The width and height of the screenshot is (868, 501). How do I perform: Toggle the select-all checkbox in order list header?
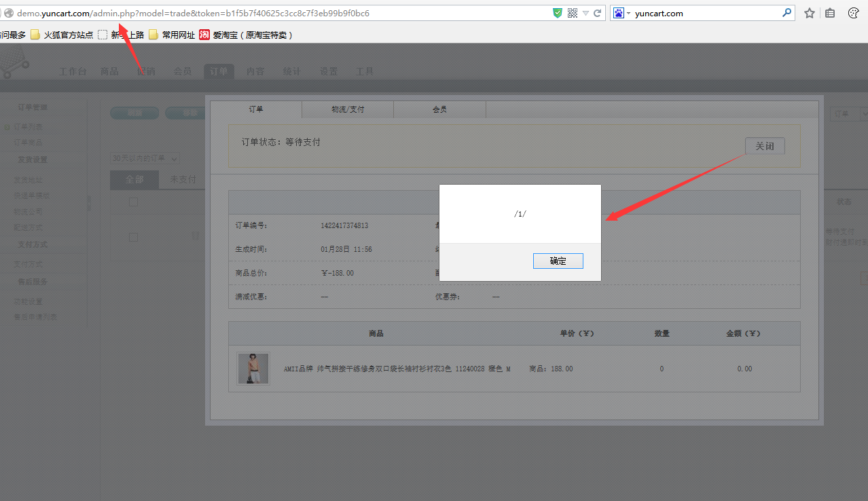click(133, 202)
